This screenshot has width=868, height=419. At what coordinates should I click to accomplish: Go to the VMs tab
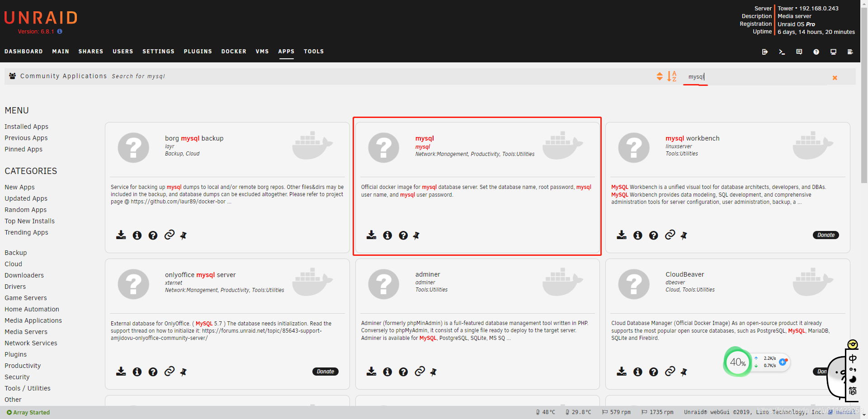[262, 52]
